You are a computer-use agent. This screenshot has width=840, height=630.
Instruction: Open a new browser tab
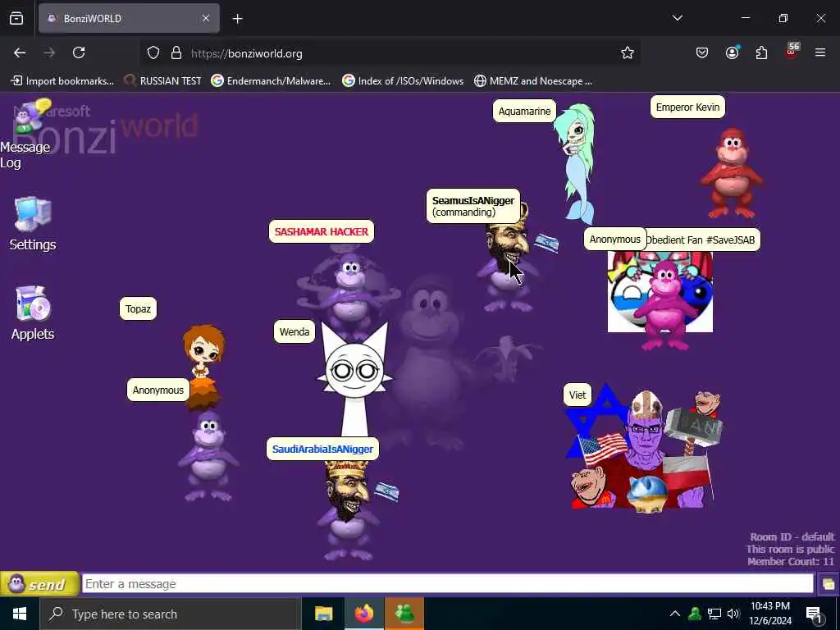(237, 19)
